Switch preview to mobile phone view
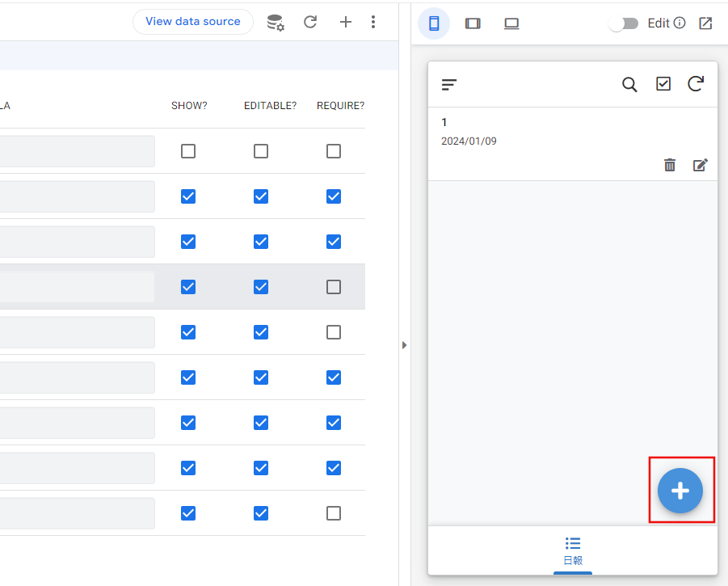Viewport: 728px width, 586px height. point(434,23)
